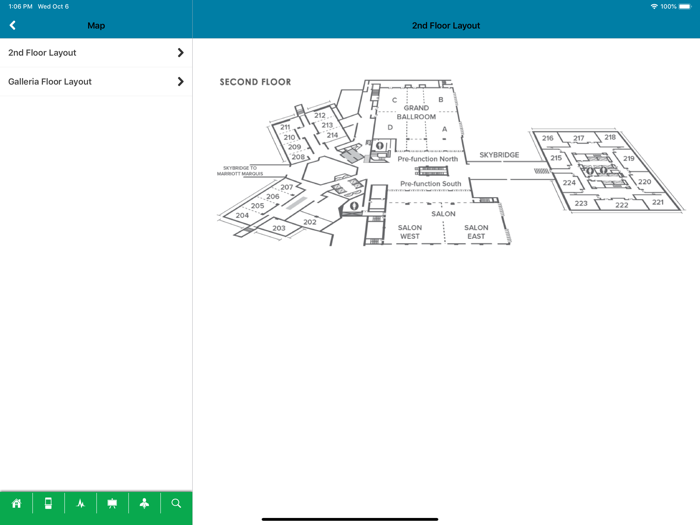Tap the 2nd Floor Layout header title
The image size is (700, 525).
(x=446, y=26)
